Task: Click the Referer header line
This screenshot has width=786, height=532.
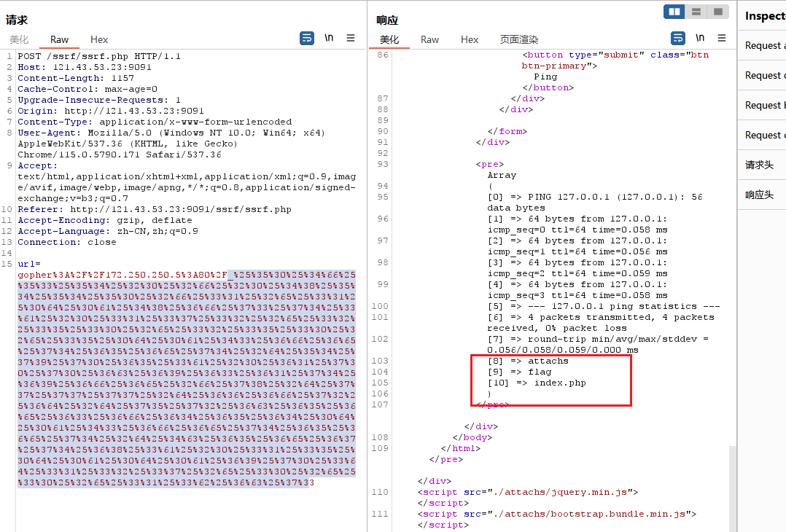Action: pos(155,209)
